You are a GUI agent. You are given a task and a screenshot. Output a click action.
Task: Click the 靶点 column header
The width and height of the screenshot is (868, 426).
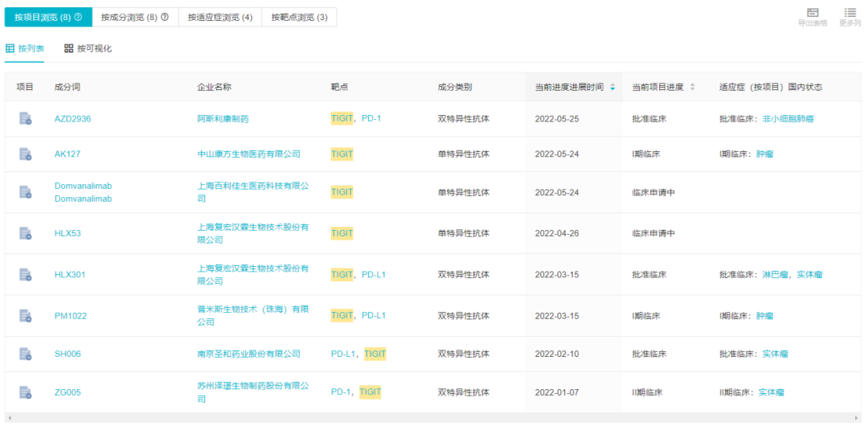point(339,88)
